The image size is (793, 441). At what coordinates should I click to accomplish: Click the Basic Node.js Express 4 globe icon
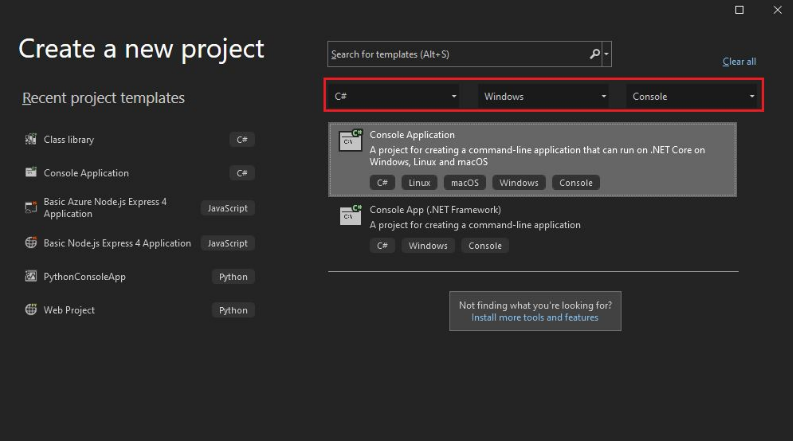pos(31,243)
